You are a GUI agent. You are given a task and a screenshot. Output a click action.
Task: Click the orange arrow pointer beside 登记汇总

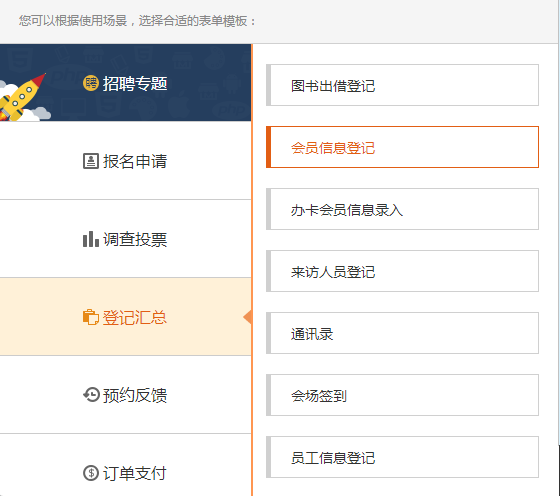pos(248,317)
